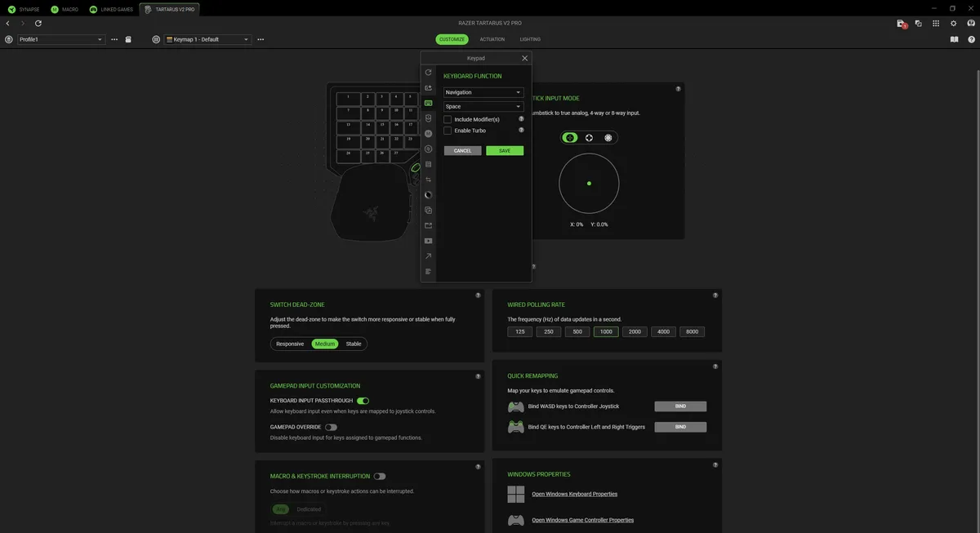
Task: Enable the Macro & Keystroke Interruption toggle
Action: pyautogui.click(x=380, y=476)
